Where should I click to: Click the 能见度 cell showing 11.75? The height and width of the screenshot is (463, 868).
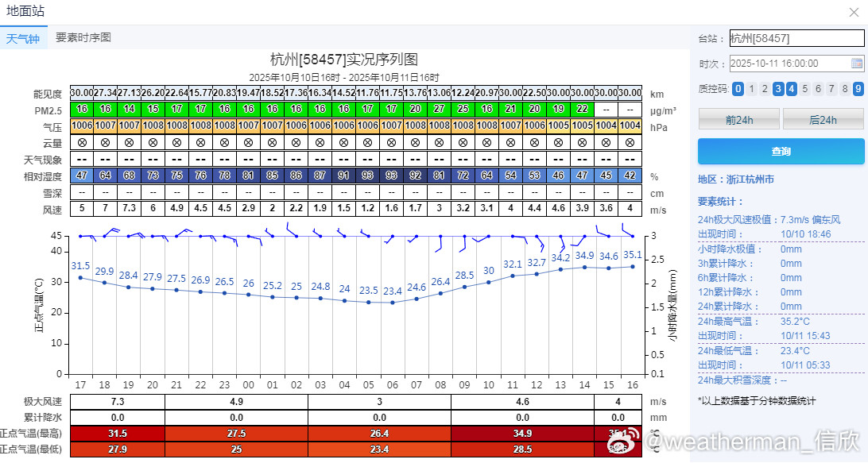[x=391, y=93]
